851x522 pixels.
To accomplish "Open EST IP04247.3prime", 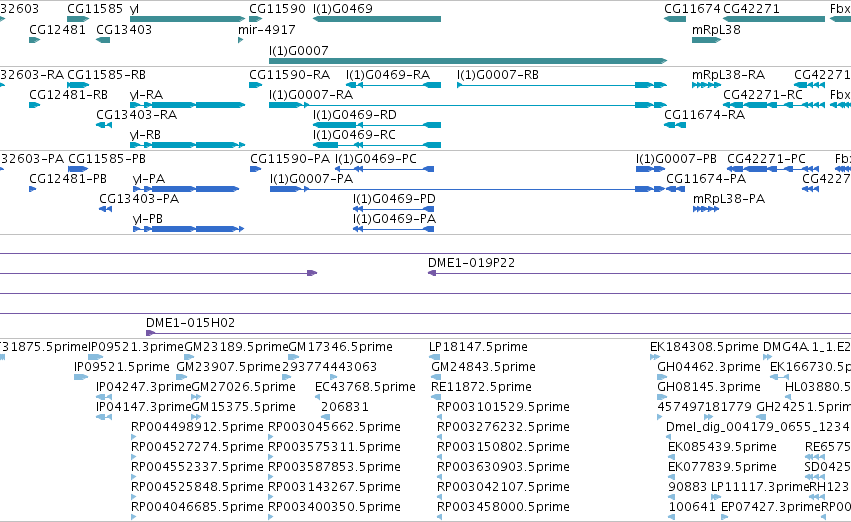I will 144,387.
